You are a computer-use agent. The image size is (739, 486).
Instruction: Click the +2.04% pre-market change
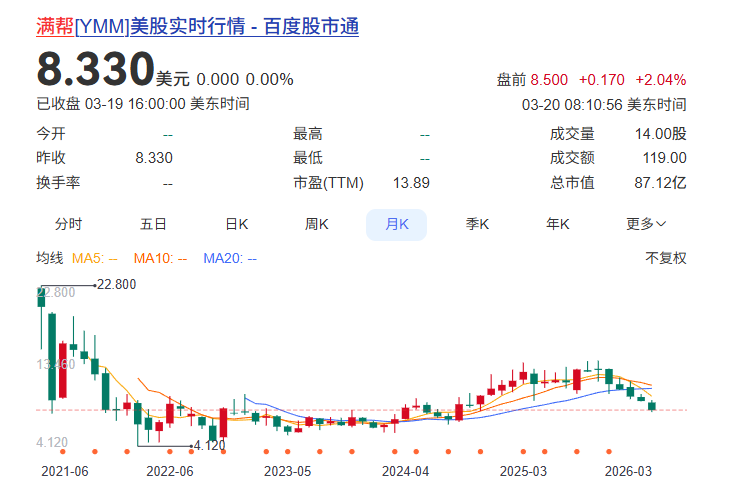click(660, 80)
